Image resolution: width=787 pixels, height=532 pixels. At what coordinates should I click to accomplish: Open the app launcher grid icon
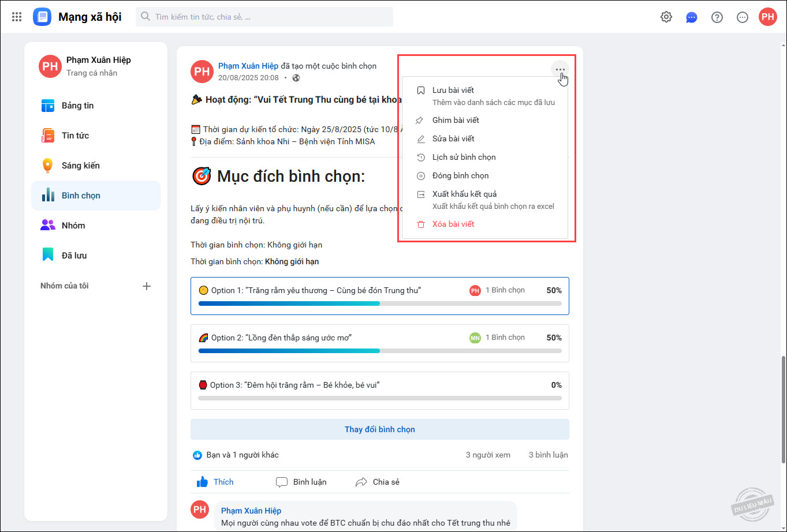point(17,17)
